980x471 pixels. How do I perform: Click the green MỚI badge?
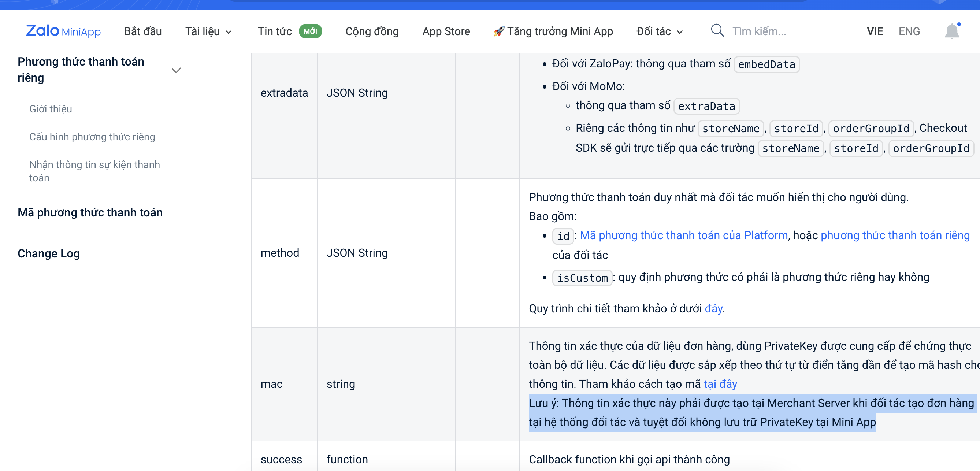(x=310, y=31)
